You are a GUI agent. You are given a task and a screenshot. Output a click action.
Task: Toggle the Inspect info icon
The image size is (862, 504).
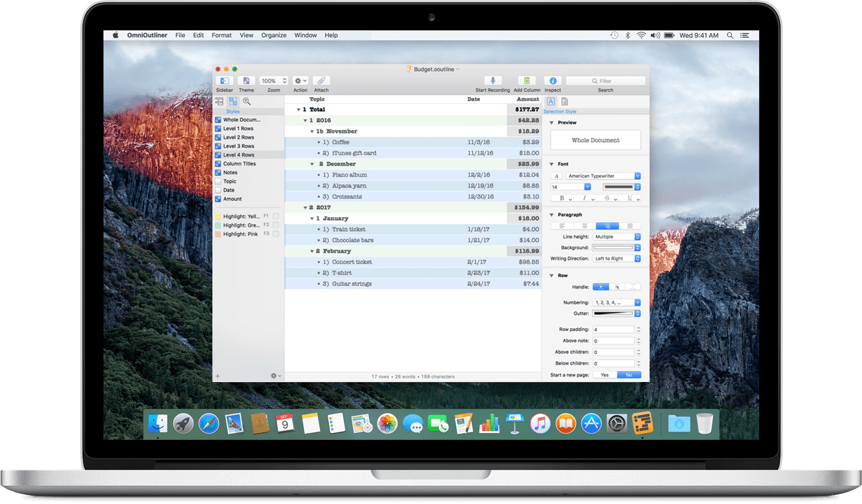click(x=552, y=81)
